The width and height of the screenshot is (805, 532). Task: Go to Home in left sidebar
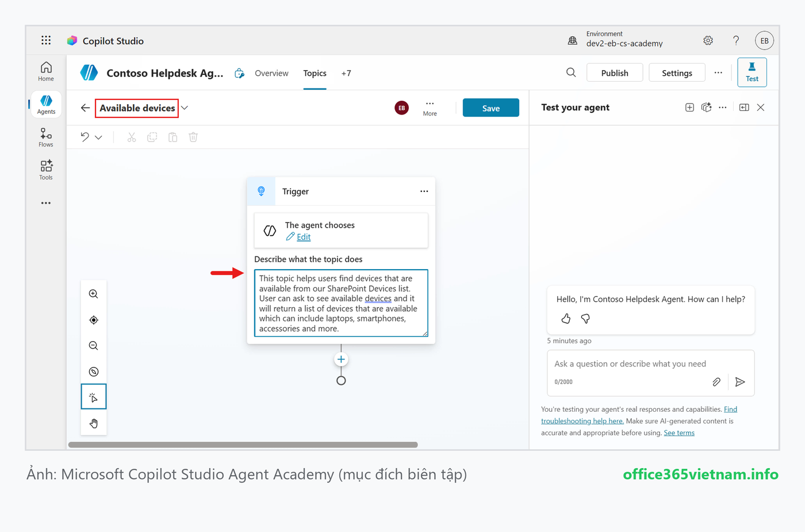pos(46,72)
